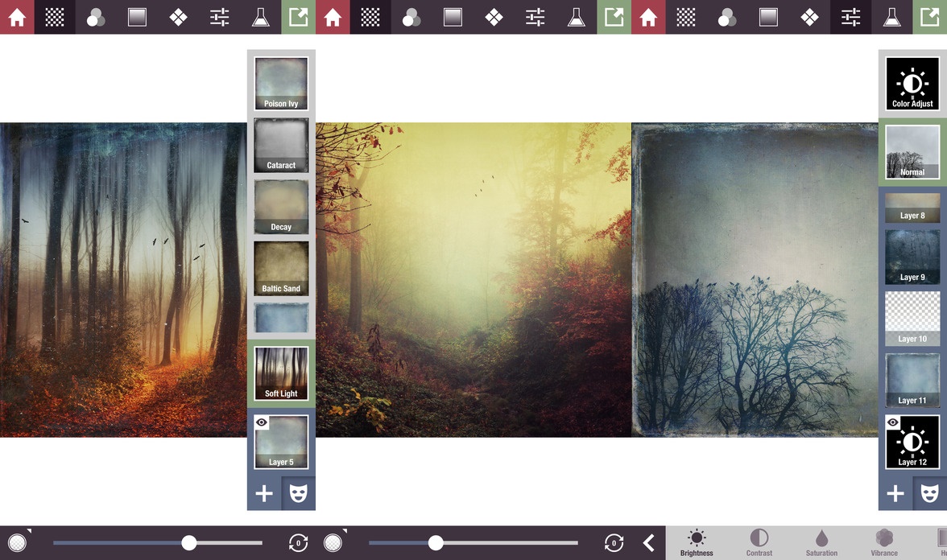Tap the export icon above the forest path image
The width and height of the screenshot is (947, 560).
click(298, 17)
